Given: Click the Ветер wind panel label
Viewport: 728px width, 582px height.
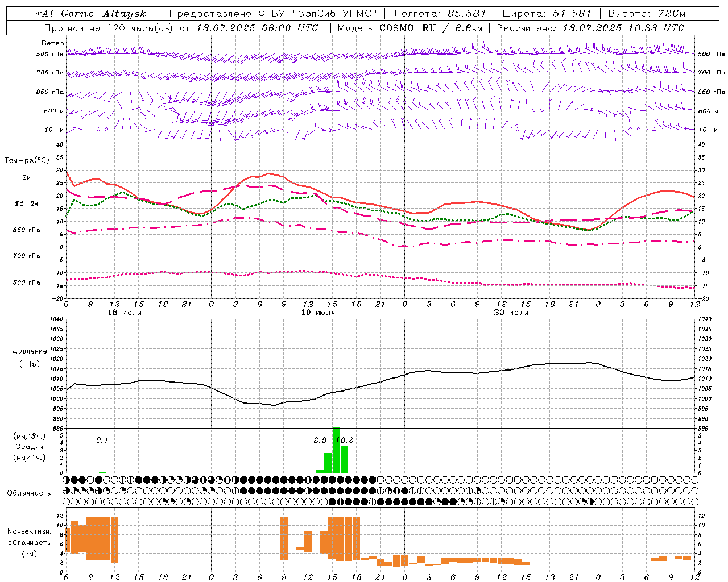Looking at the screenshot, I should [x=53, y=43].
